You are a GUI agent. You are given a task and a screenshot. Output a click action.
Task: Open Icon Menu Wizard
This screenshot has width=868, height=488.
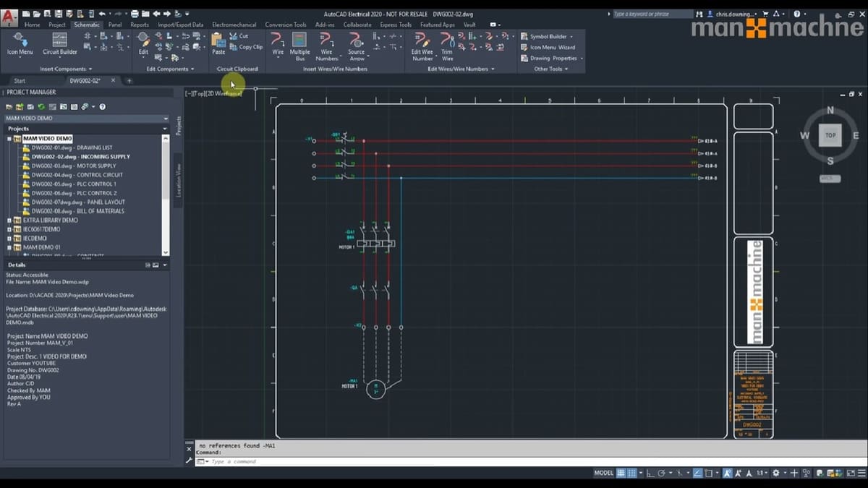(x=548, y=47)
